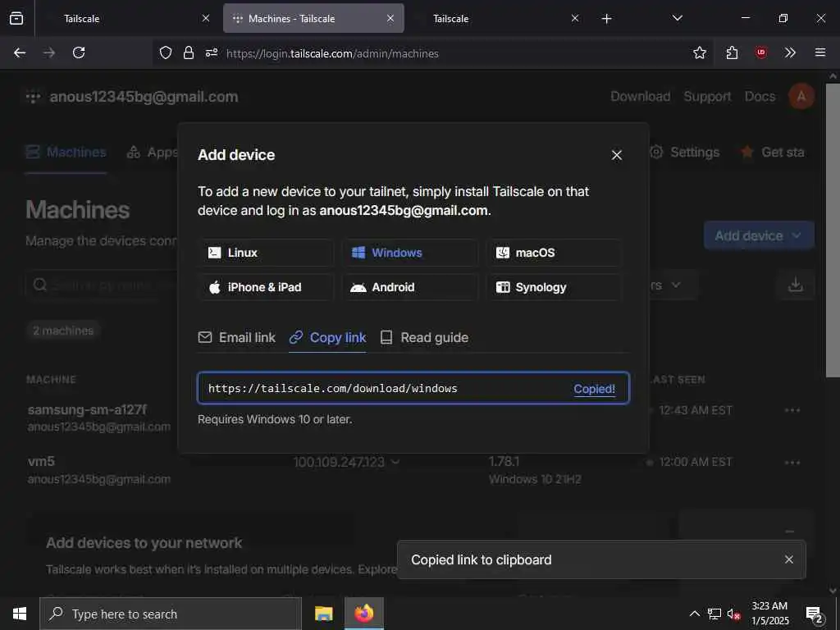Click the taskbar search box

[171, 614]
